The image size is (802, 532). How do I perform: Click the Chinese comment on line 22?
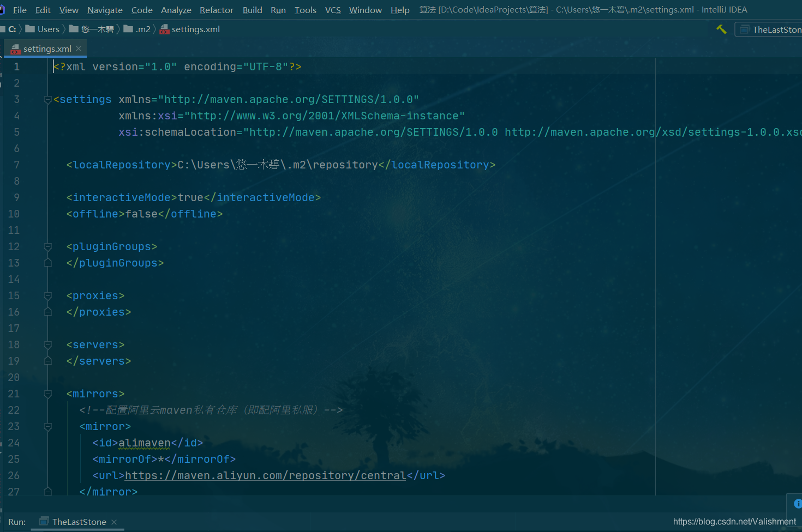coord(211,410)
